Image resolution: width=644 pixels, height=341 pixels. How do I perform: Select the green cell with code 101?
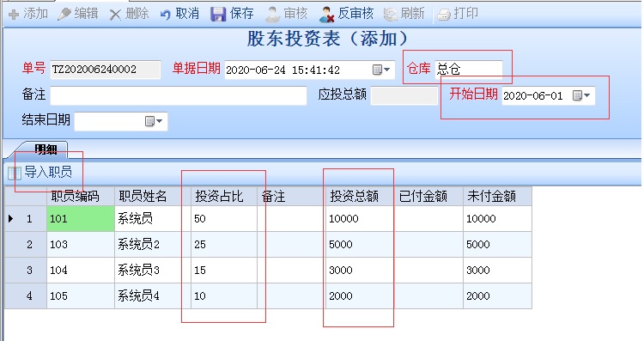point(81,218)
